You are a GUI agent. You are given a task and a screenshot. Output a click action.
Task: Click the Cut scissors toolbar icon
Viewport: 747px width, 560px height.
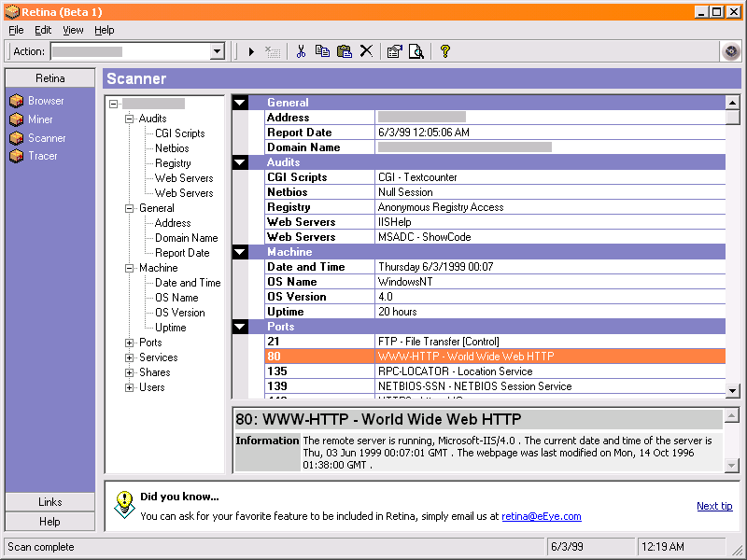[x=301, y=51]
